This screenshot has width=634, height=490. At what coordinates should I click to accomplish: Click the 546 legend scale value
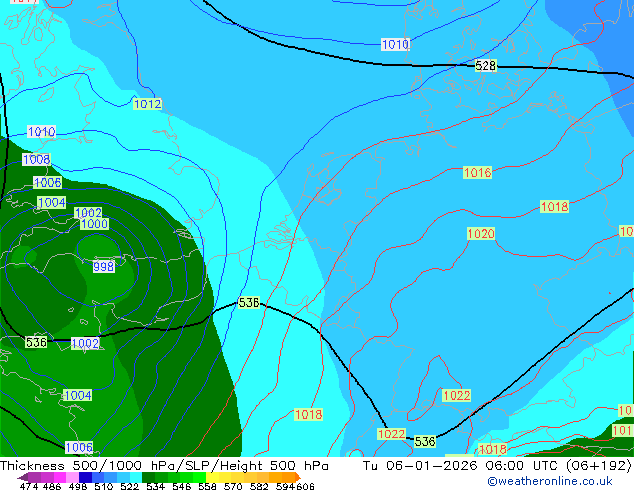coord(182,486)
